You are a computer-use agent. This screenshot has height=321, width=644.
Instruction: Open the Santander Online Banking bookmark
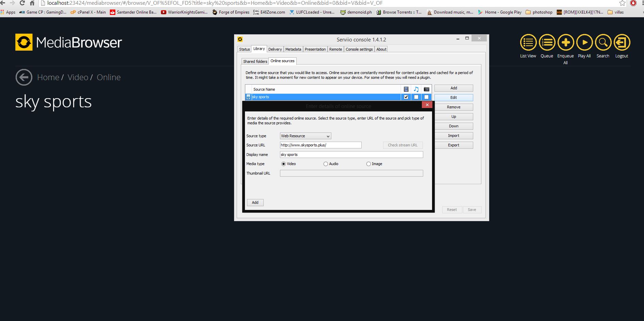(x=133, y=12)
